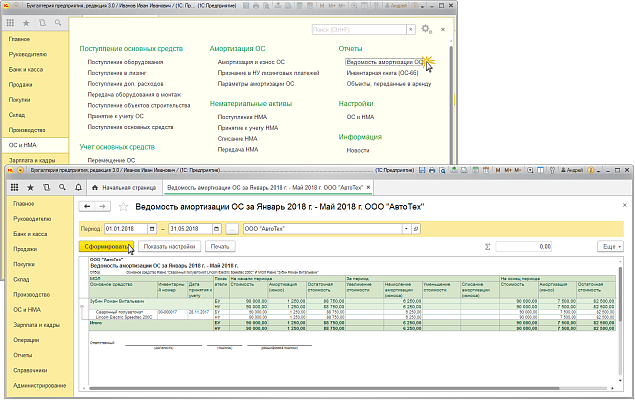The width and height of the screenshot is (635, 400).
Task: Click the Показать настройки button
Action: (x=168, y=246)
